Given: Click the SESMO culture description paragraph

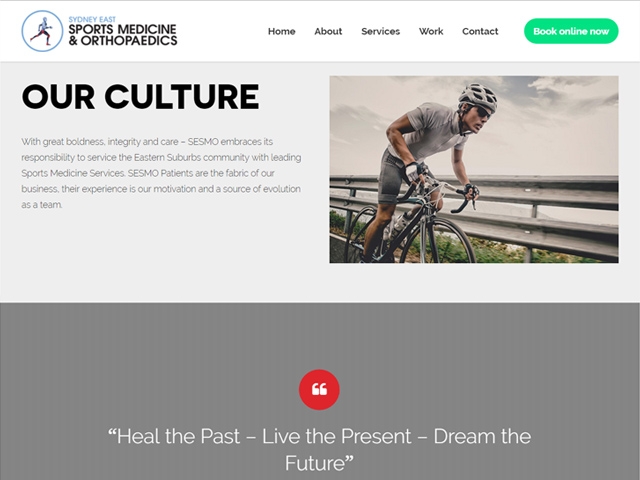Looking at the screenshot, I should (x=161, y=173).
